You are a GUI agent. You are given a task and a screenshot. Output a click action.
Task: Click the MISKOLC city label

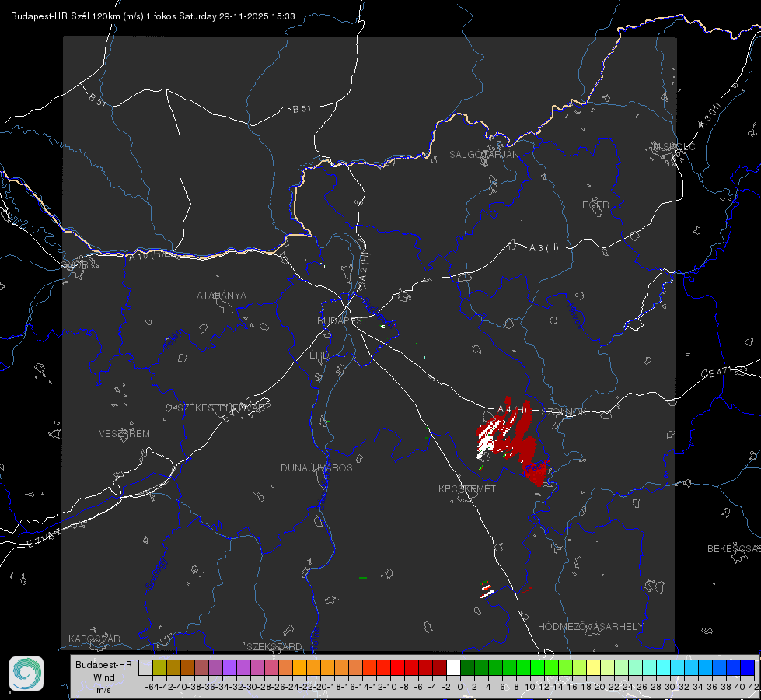[x=674, y=146]
